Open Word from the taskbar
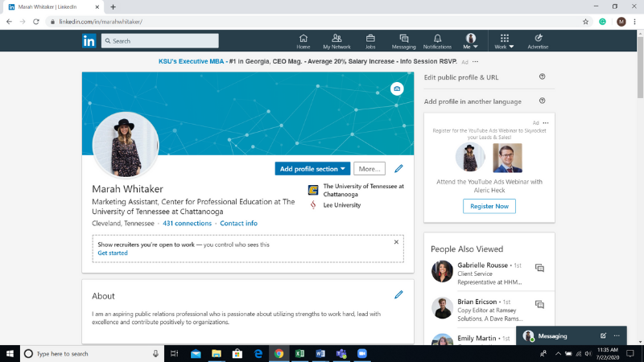Screen dimensions: 644x362 coord(320,353)
